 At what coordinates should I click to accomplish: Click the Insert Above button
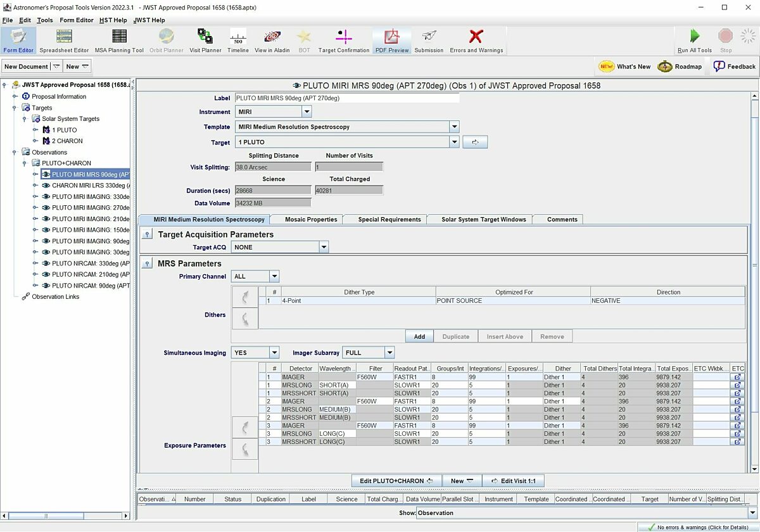[x=505, y=337]
